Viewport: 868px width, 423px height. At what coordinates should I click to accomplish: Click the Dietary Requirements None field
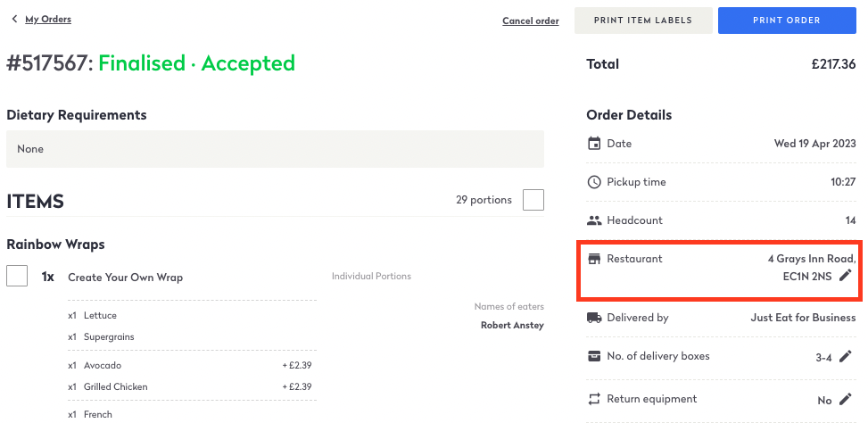[275, 149]
